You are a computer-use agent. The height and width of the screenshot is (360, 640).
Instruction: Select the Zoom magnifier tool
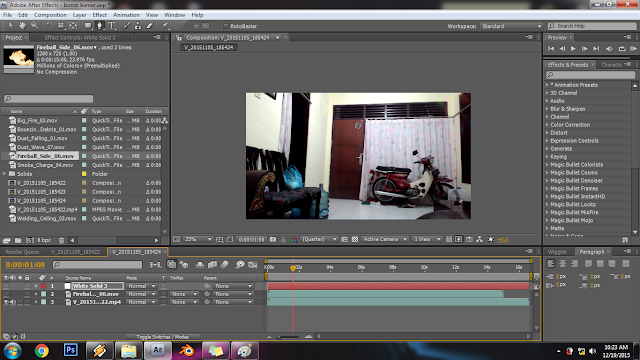tap(34, 26)
